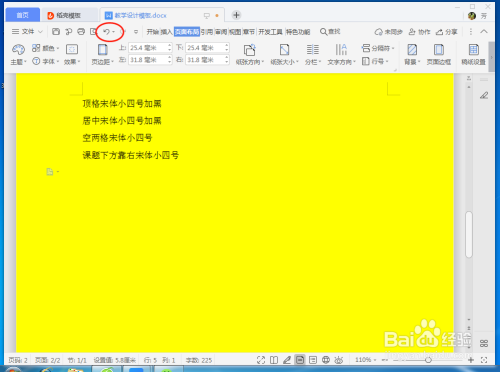
Task: Click the vertical scrollbar thumb
Action: (x=469, y=235)
